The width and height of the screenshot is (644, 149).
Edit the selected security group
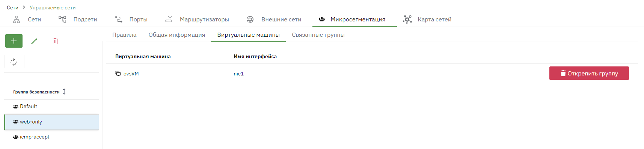(34, 41)
